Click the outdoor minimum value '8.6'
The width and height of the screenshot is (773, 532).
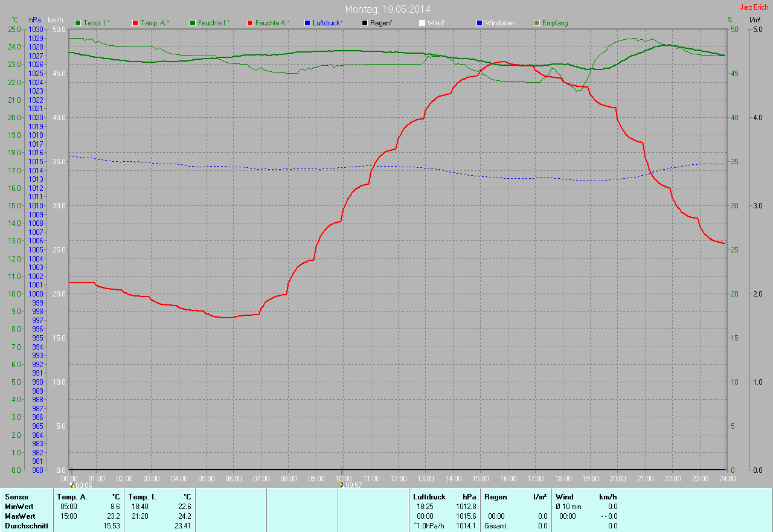point(115,507)
